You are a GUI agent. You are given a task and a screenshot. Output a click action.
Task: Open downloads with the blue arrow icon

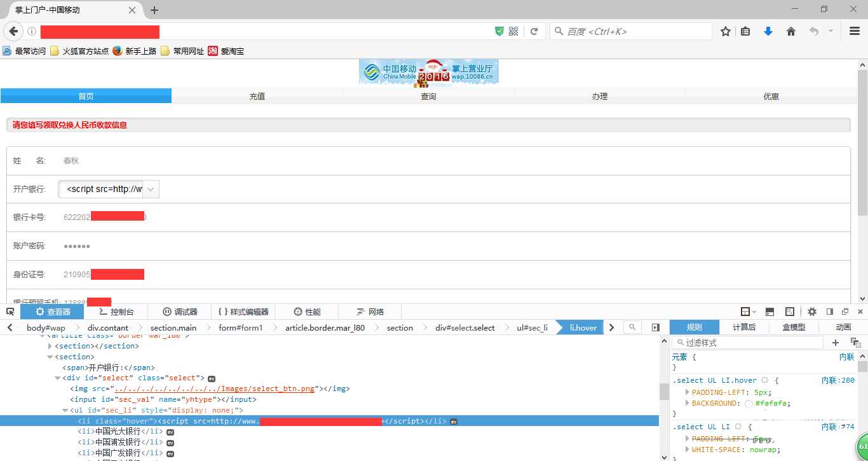click(x=768, y=31)
